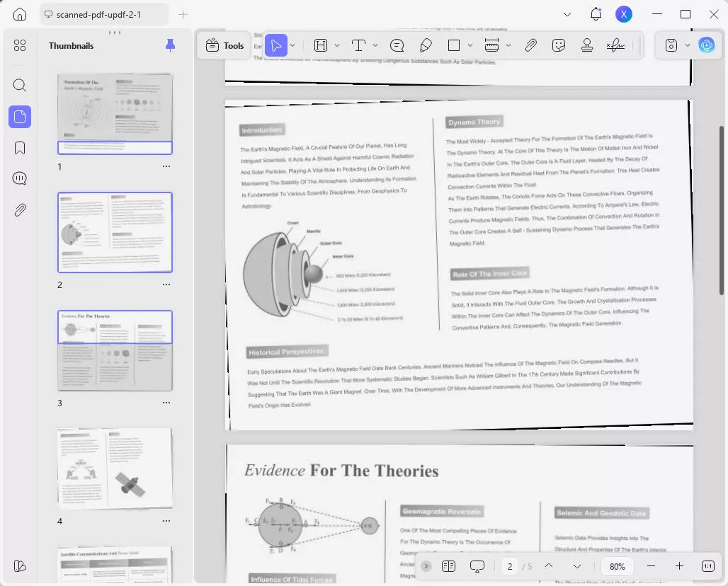Open more options for page 3
728x586 pixels.
[x=166, y=403]
